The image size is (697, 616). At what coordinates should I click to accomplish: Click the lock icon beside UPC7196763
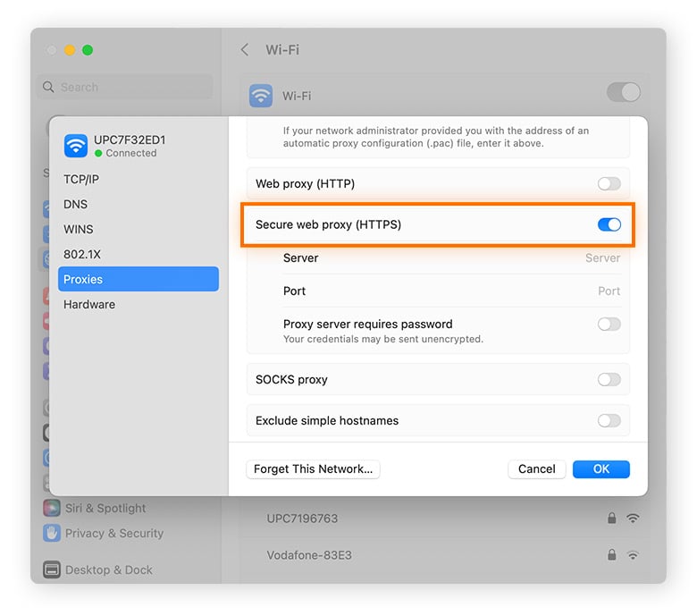click(x=611, y=518)
